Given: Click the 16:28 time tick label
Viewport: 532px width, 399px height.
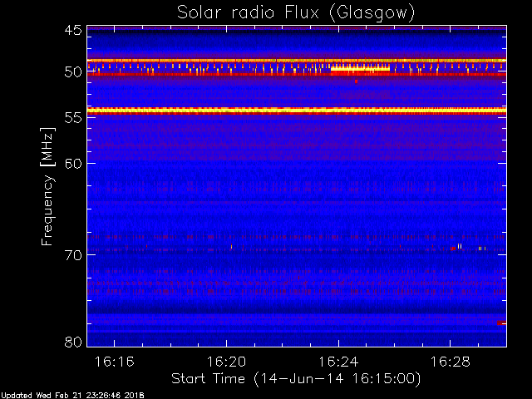Looking at the screenshot, I should coord(451,362).
